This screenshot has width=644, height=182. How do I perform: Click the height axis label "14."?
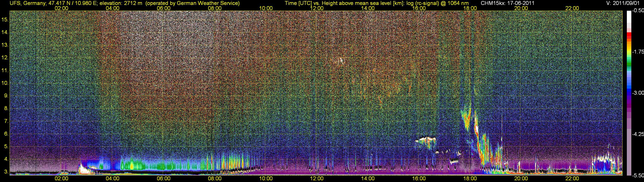[x=5, y=32]
